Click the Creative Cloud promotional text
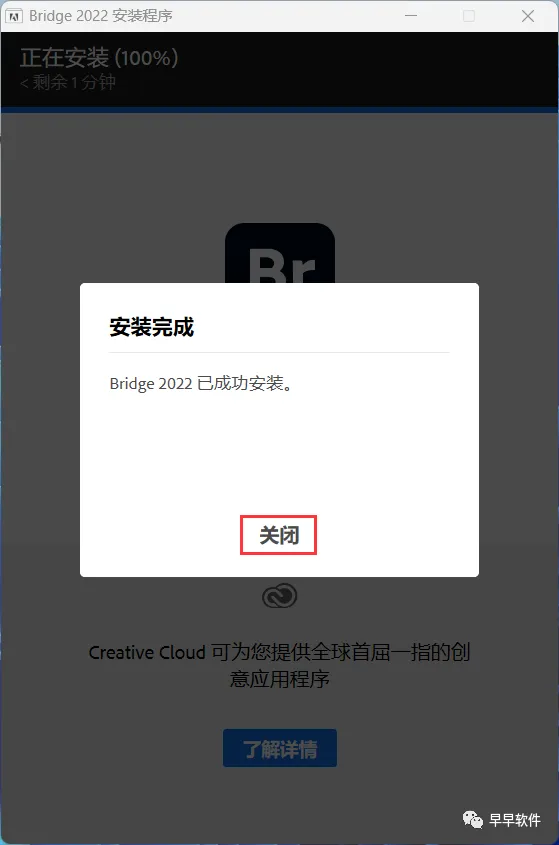559x845 pixels. click(279, 665)
